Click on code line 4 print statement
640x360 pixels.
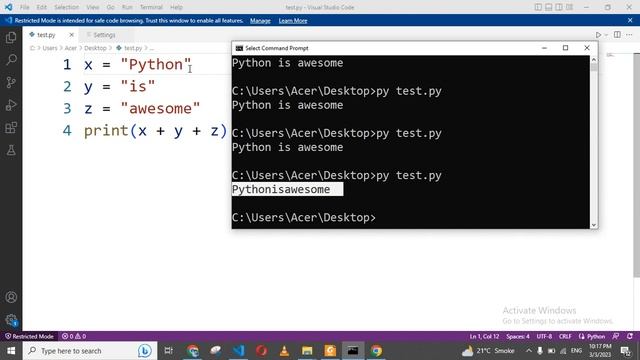155,131
